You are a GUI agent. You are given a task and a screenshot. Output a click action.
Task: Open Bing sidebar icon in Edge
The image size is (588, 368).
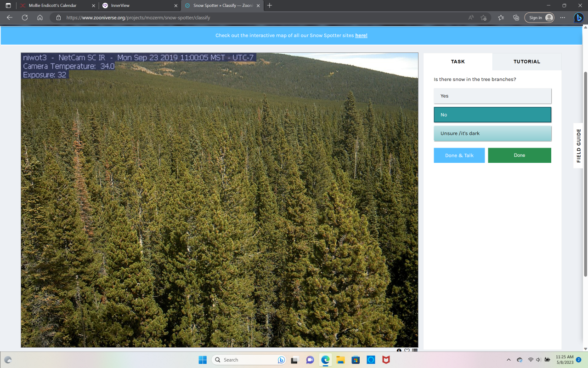tap(578, 17)
